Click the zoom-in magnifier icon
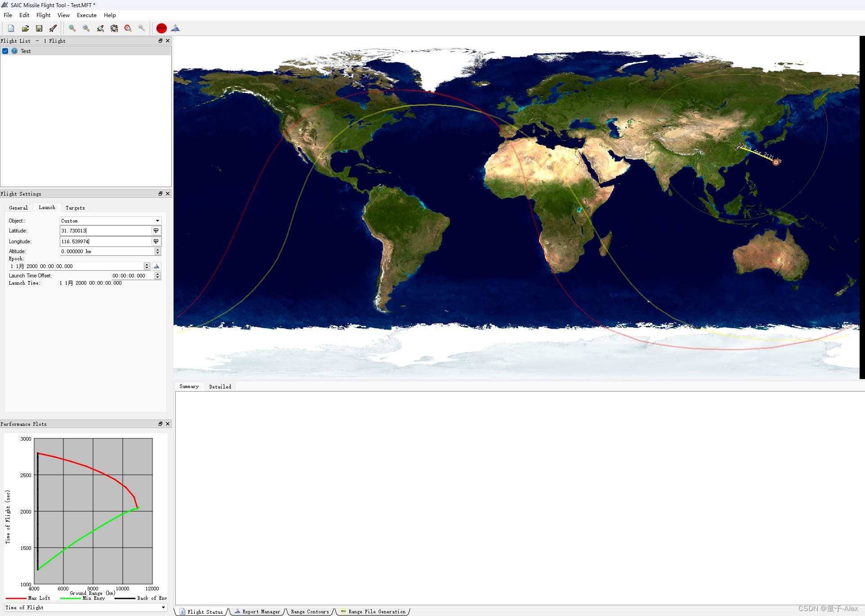This screenshot has height=616, width=865. coord(72,27)
